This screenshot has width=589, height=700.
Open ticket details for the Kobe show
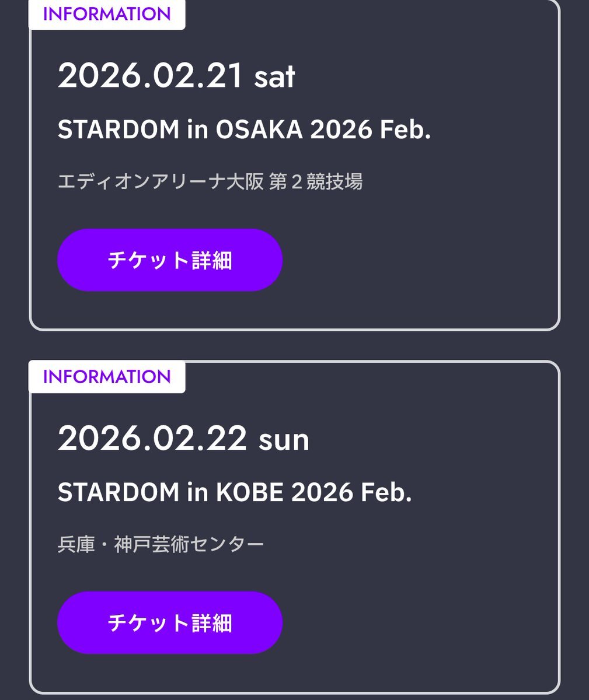(x=169, y=623)
